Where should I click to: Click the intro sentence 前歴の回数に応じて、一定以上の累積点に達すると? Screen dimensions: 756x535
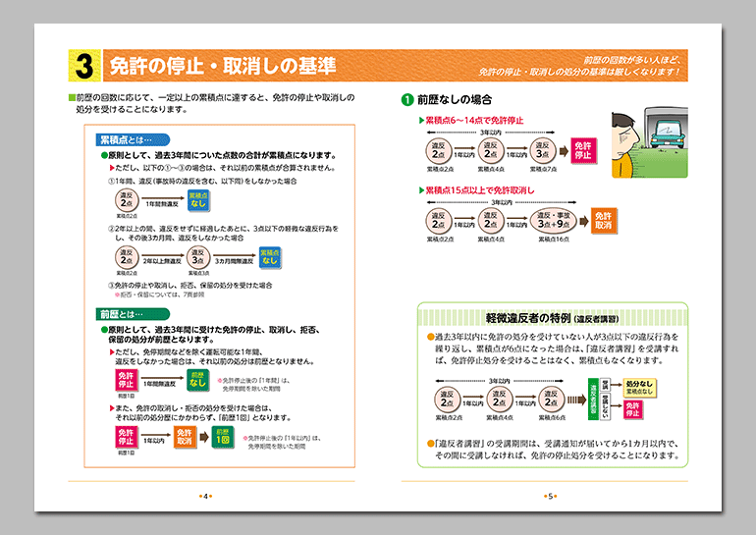point(215,103)
